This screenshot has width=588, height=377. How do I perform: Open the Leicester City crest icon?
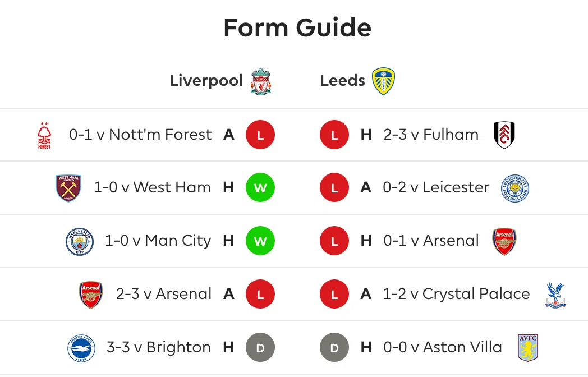515,188
